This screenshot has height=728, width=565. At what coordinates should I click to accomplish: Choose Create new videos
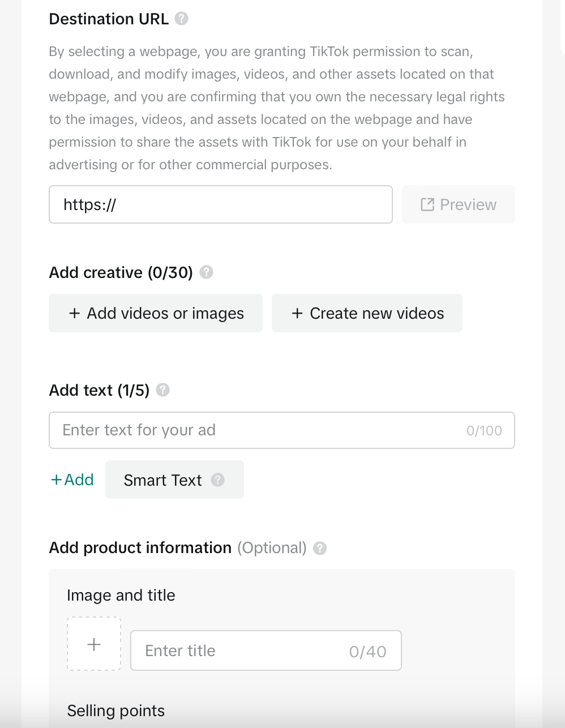coord(367,313)
